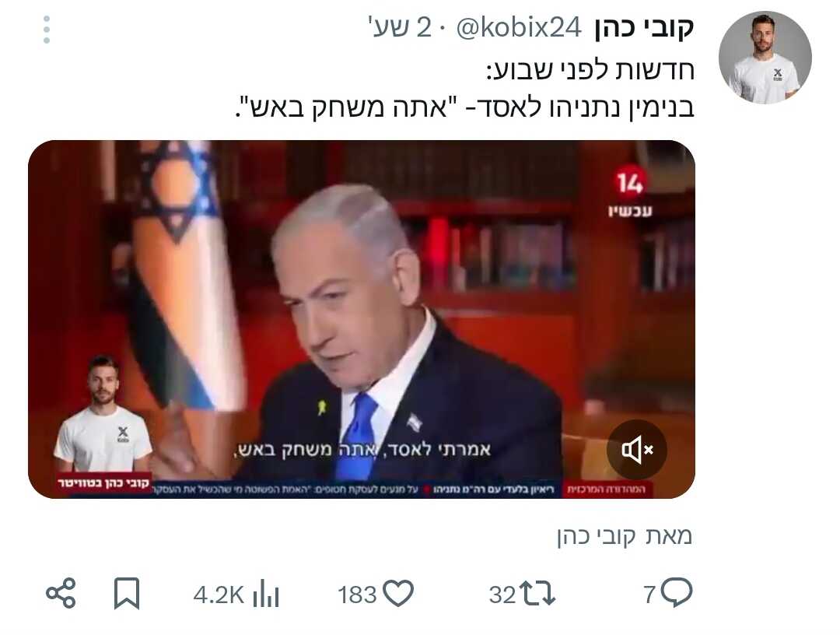This screenshot has width=840, height=635.
Task: Play the Netanyahu interview video
Action: coord(362,319)
